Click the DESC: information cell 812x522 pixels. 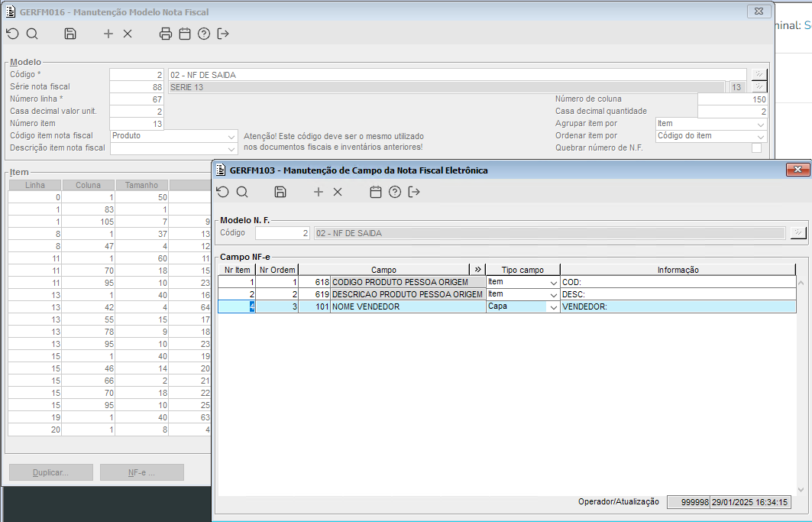click(678, 294)
